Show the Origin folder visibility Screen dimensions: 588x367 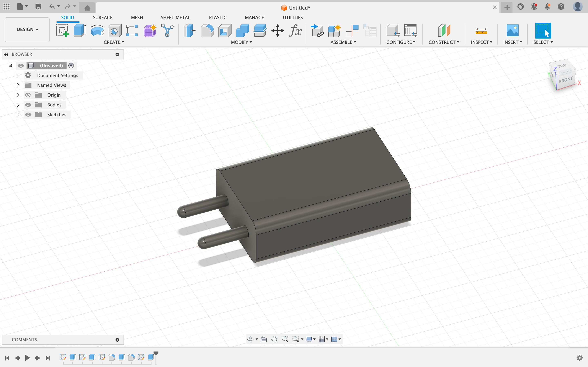pyautogui.click(x=28, y=95)
